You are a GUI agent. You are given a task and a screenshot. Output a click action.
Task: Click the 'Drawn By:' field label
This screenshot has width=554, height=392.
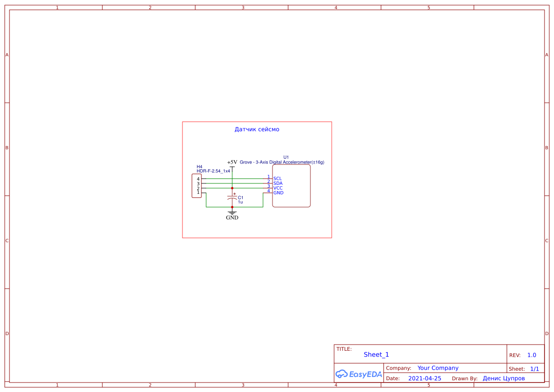[x=464, y=379]
